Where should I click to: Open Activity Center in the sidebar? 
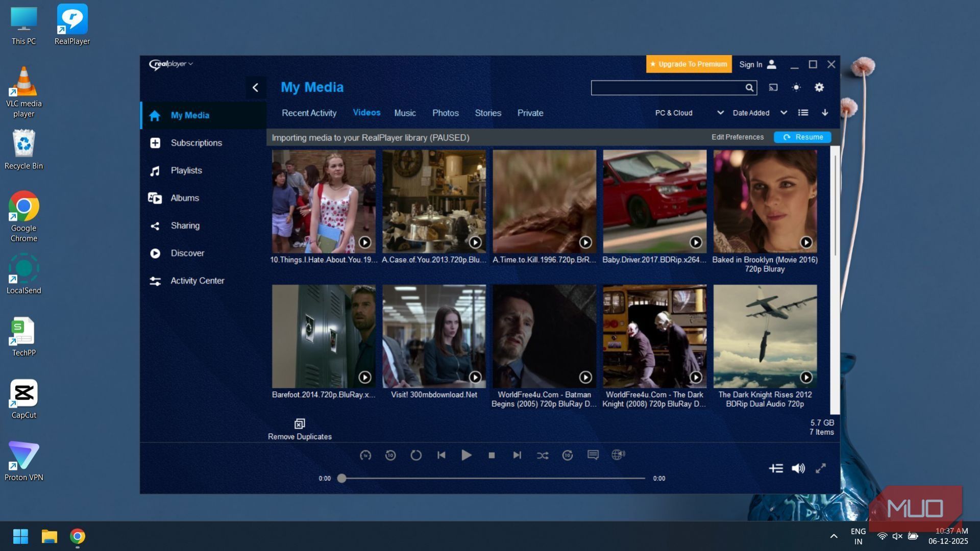point(203,281)
